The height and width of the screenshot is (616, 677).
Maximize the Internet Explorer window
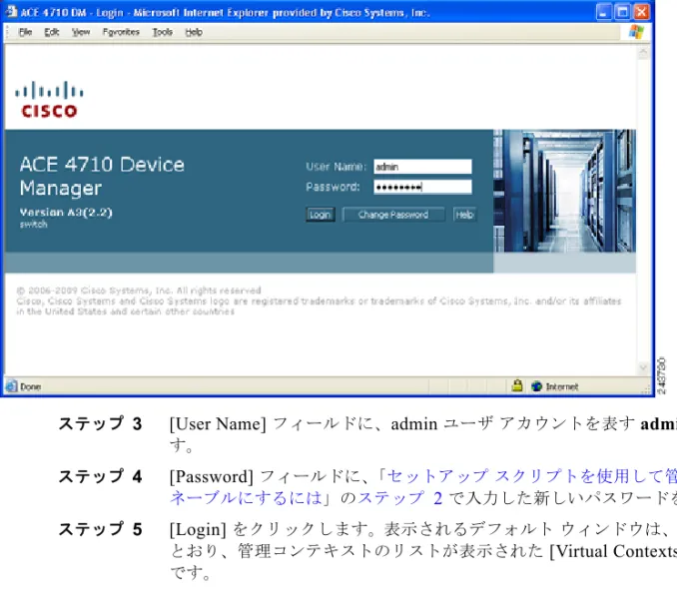click(623, 12)
